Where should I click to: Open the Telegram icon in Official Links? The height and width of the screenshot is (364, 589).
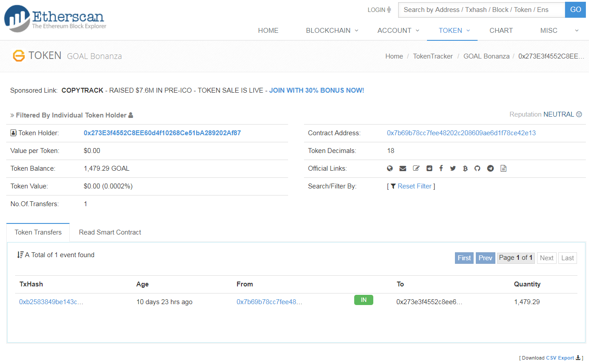(x=490, y=168)
